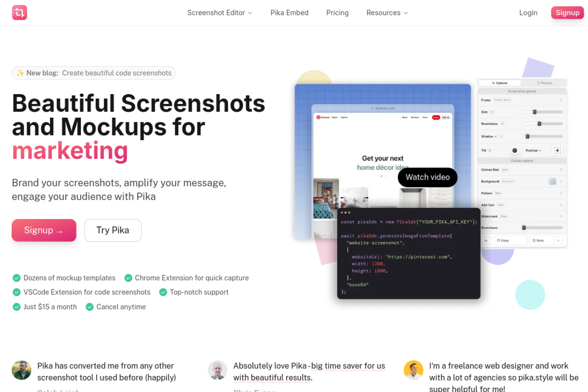Expand the Frame option chevron

(561, 100)
